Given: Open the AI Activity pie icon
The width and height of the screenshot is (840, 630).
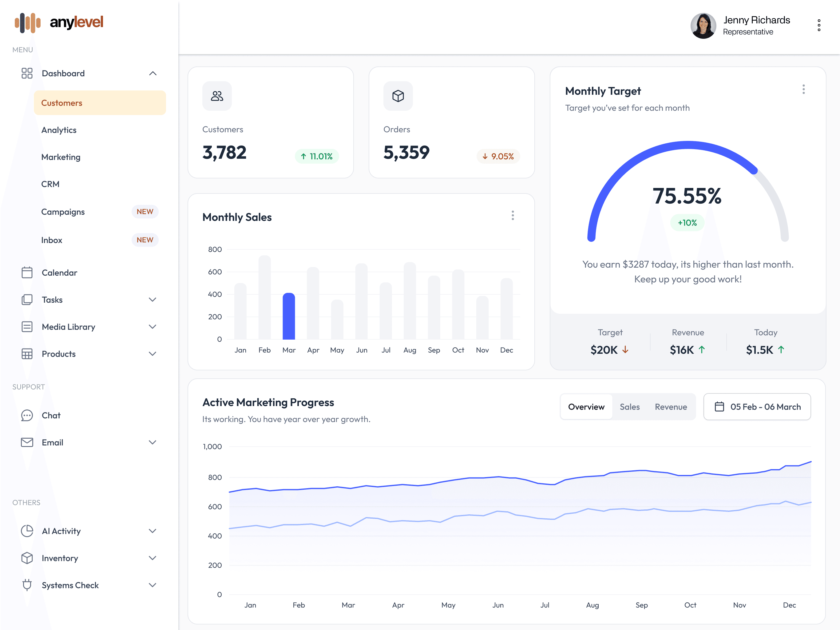Looking at the screenshot, I should click(x=27, y=531).
